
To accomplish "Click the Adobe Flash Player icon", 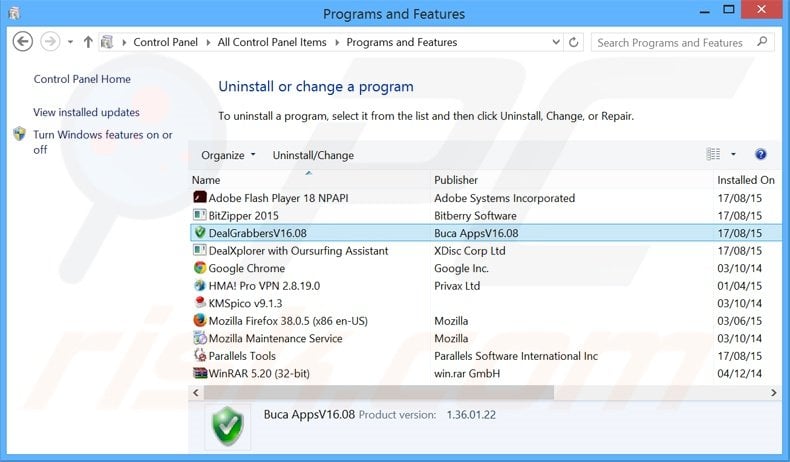I will 200,197.
